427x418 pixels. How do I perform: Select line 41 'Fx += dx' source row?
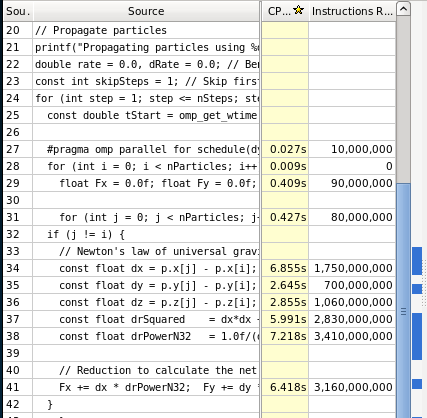coord(146,387)
